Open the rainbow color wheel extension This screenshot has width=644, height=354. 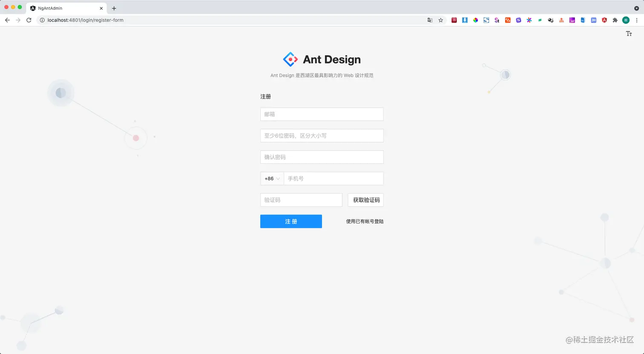pyautogui.click(x=475, y=20)
